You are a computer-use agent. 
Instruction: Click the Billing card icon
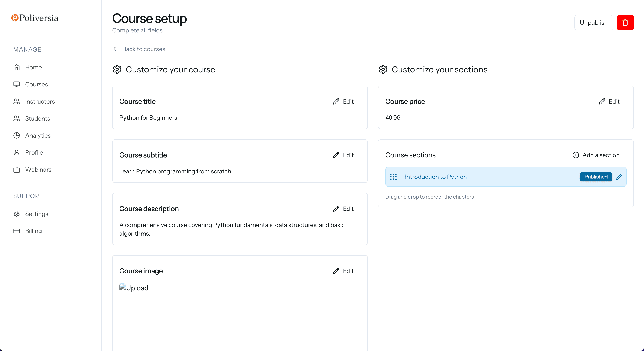(x=16, y=231)
